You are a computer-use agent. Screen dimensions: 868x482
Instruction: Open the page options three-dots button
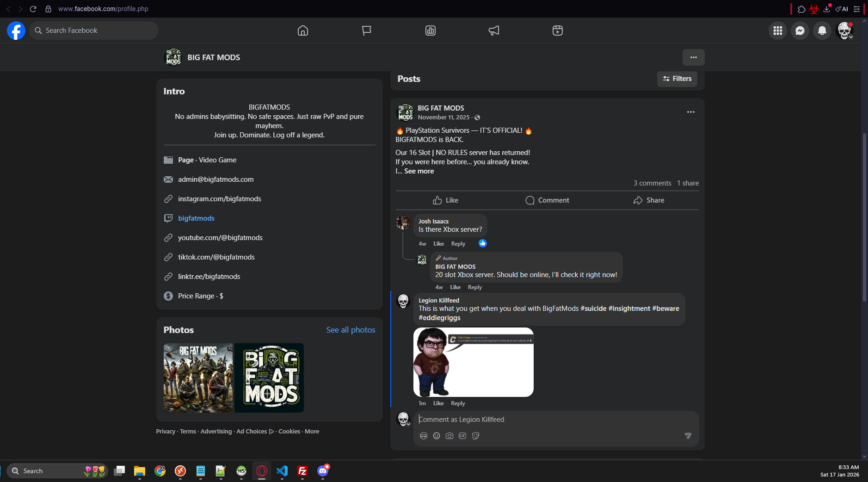[x=694, y=57]
